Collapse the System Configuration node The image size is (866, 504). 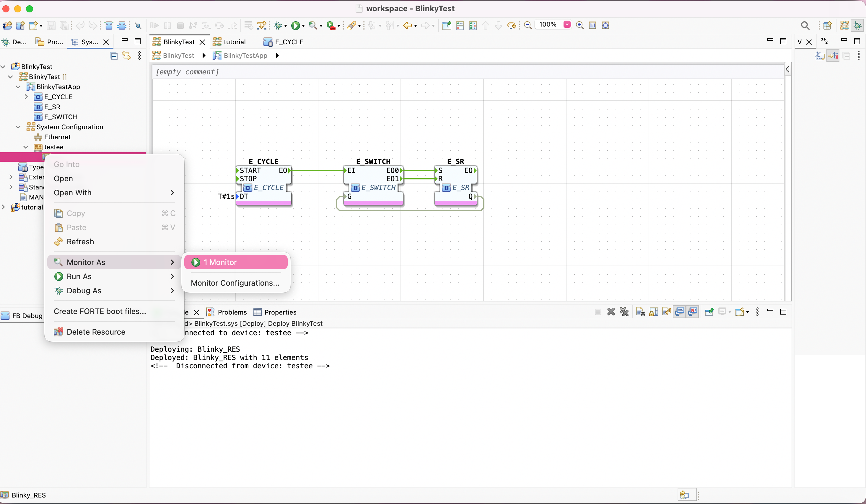point(18,127)
